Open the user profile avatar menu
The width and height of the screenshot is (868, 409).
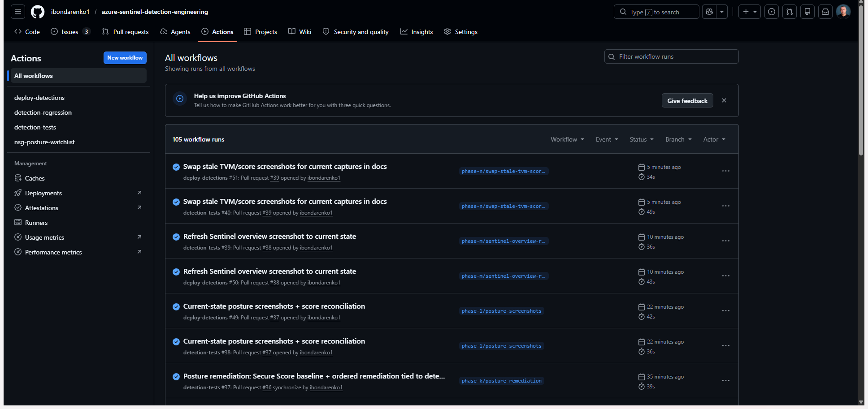(x=843, y=12)
